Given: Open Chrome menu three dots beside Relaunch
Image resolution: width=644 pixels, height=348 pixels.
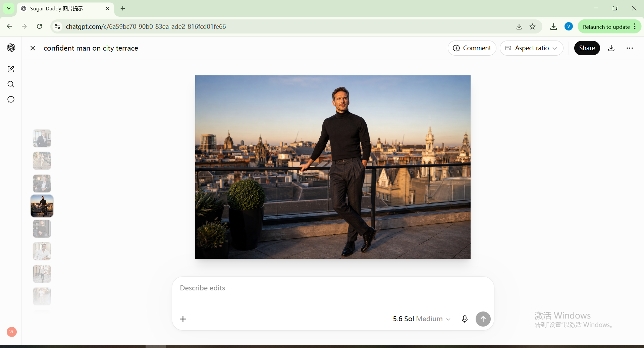Looking at the screenshot, I should tap(635, 26).
